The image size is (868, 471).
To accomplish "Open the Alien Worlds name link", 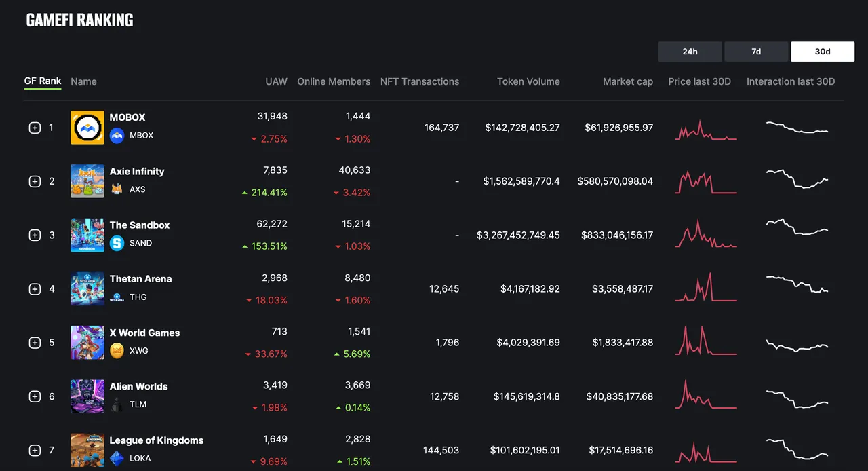I will tap(138, 386).
